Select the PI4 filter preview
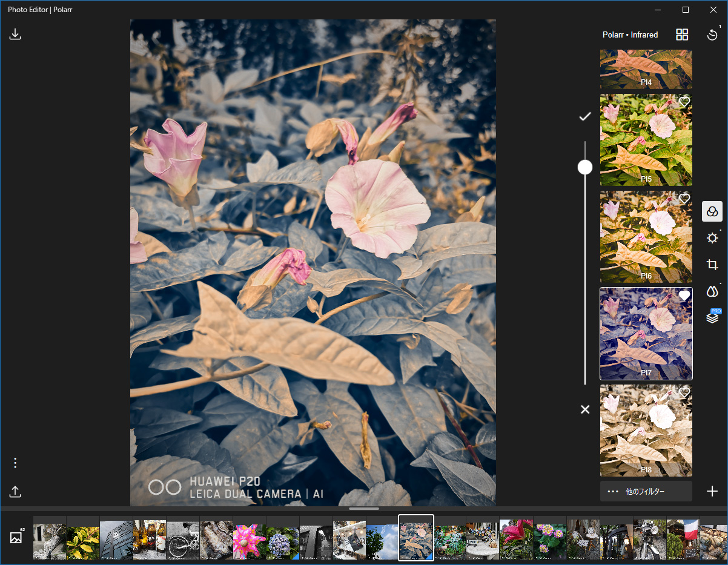Viewport: 728px width, 565px height. click(646, 69)
